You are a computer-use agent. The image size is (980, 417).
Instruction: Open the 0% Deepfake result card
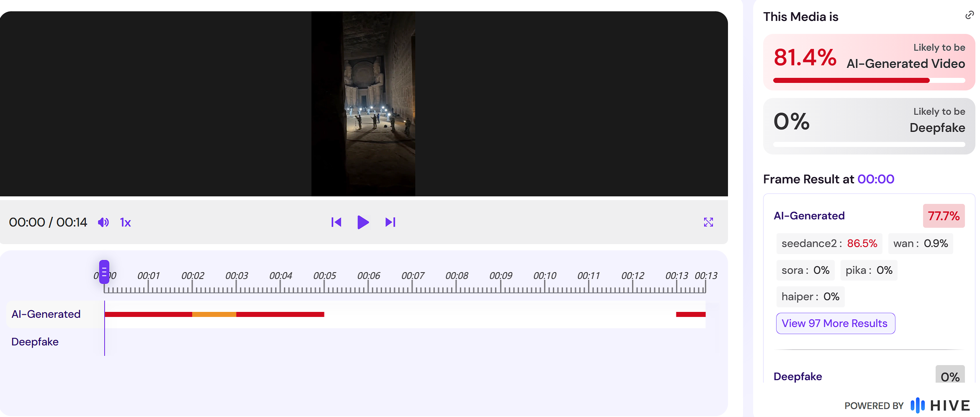pos(869,126)
